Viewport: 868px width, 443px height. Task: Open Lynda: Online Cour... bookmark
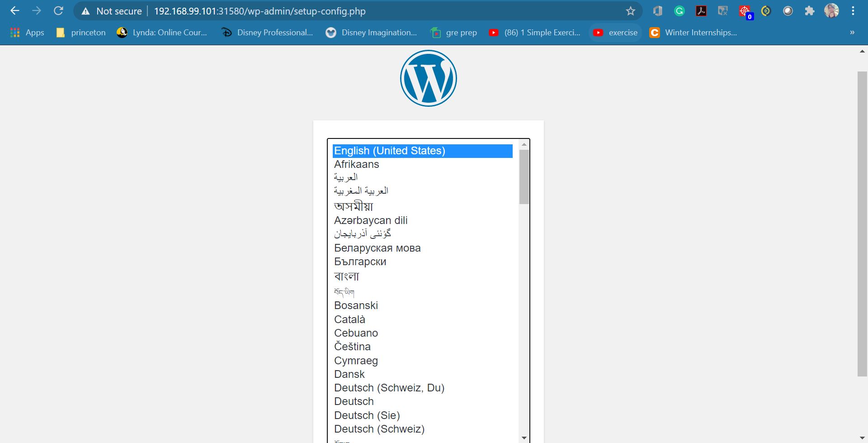tap(162, 33)
